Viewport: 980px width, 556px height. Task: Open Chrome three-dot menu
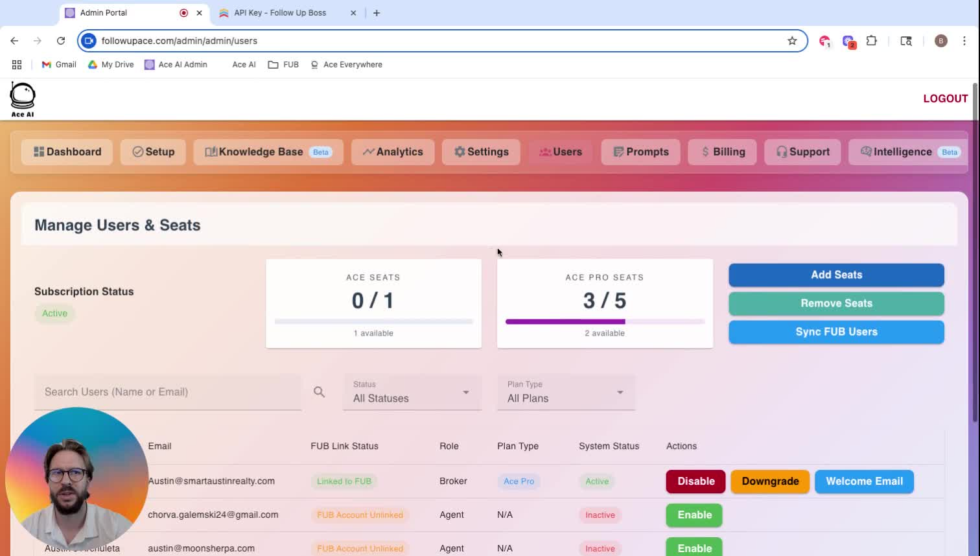click(964, 41)
